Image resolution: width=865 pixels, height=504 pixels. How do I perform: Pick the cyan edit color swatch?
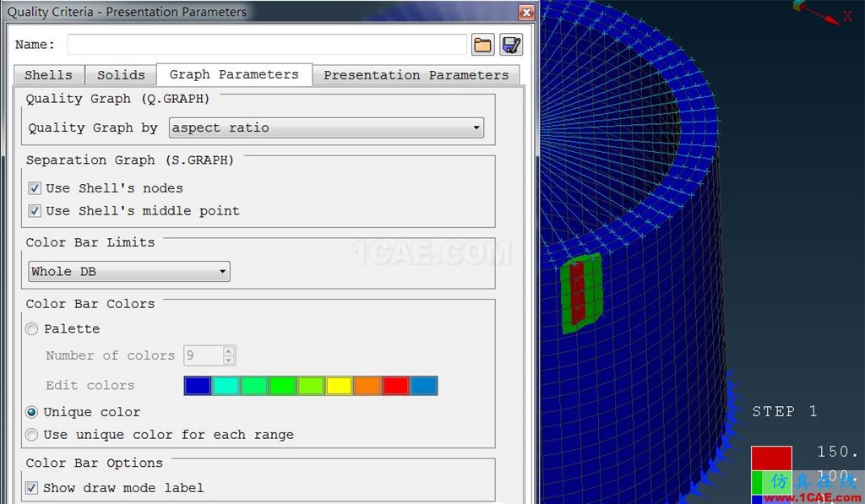[226, 386]
